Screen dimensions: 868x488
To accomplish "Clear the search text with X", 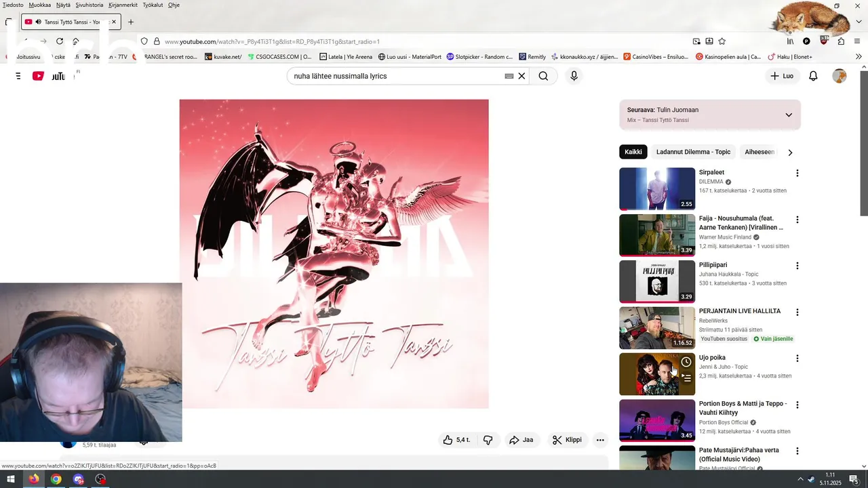I will 521,76.
